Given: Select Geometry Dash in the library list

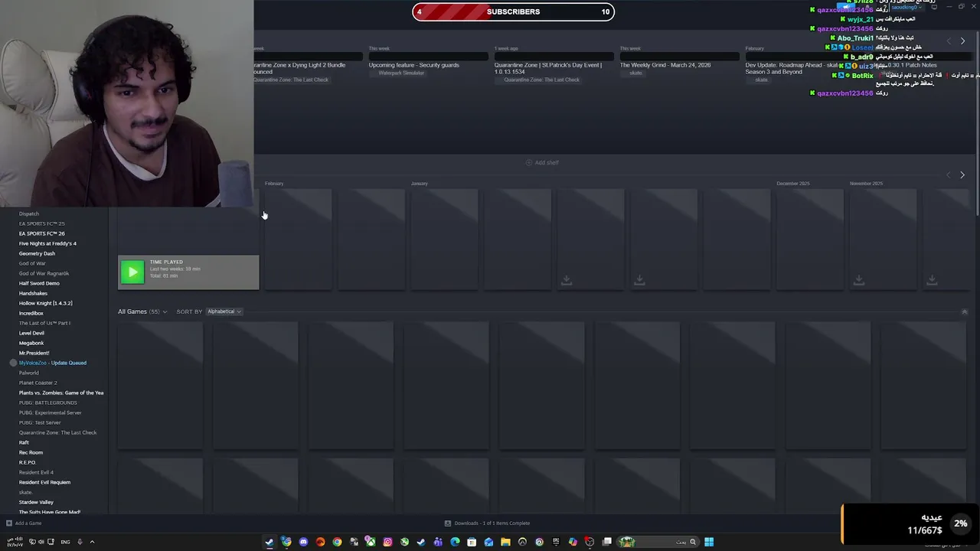Looking at the screenshot, I should coord(37,253).
